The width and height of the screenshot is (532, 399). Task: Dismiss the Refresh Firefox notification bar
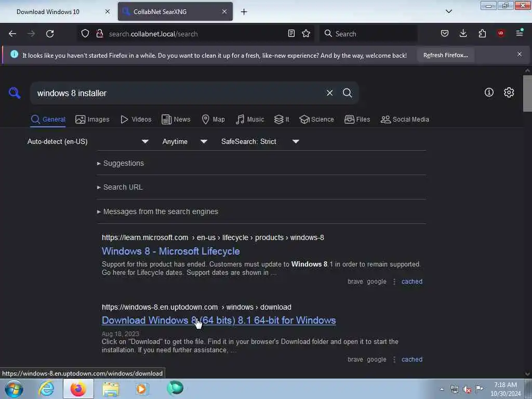pos(520,54)
